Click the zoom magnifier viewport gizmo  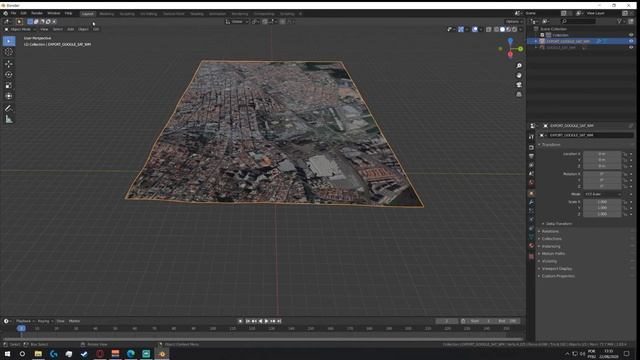click(x=519, y=66)
